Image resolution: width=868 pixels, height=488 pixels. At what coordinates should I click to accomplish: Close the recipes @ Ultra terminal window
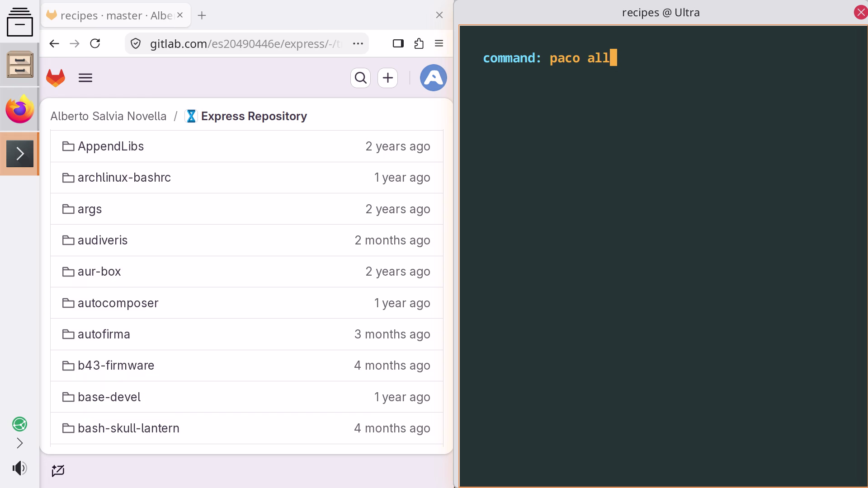pos(860,12)
